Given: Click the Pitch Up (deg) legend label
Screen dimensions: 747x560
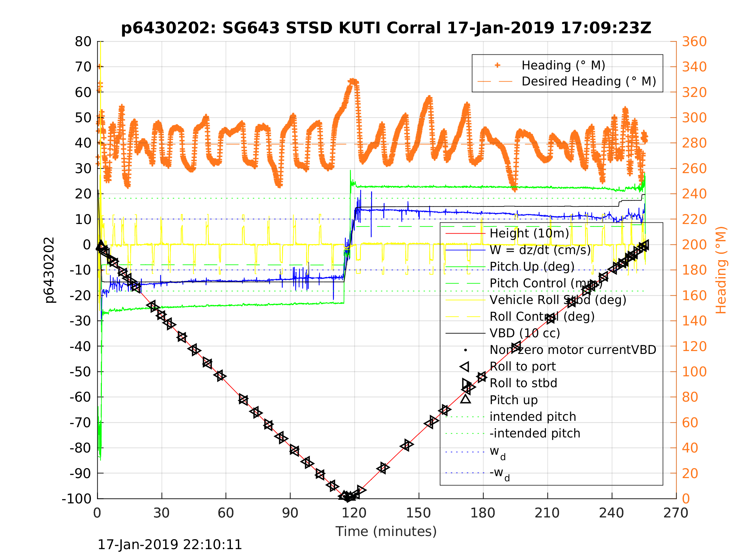Looking at the screenshot, I should [x=532, y=267].
